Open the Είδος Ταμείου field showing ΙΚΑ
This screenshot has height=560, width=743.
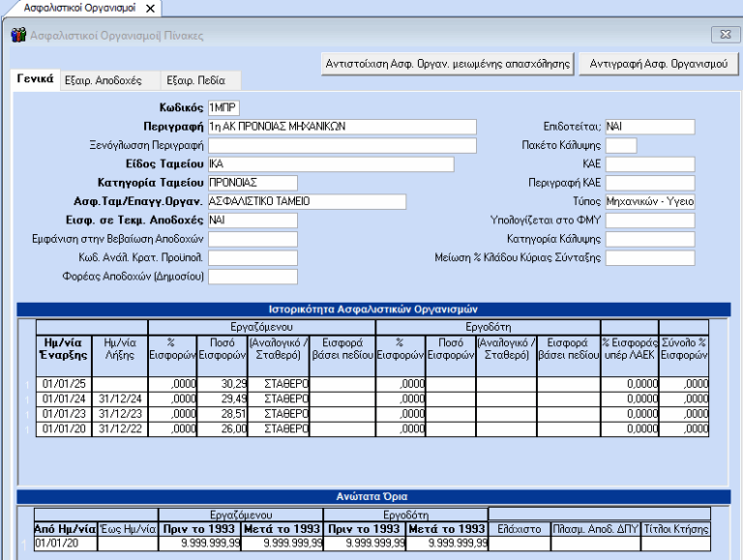pos(331,163)
